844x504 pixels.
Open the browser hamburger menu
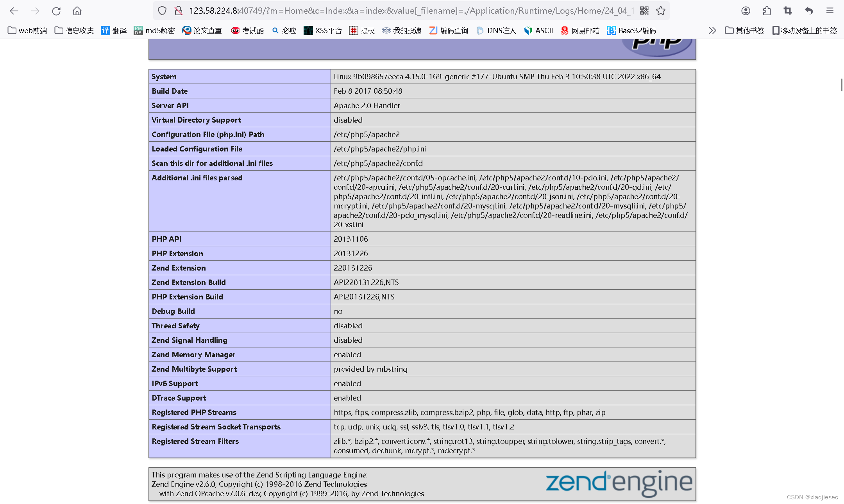(830, 11)
